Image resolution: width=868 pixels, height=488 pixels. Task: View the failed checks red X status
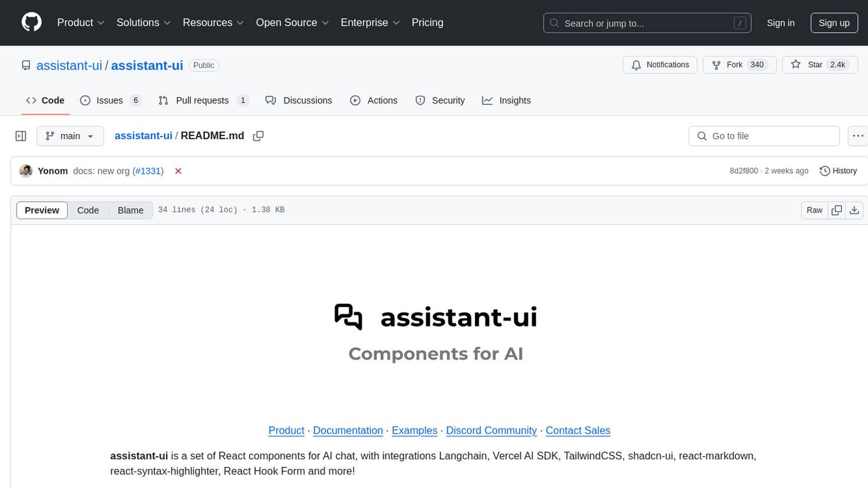click(179, 171)
